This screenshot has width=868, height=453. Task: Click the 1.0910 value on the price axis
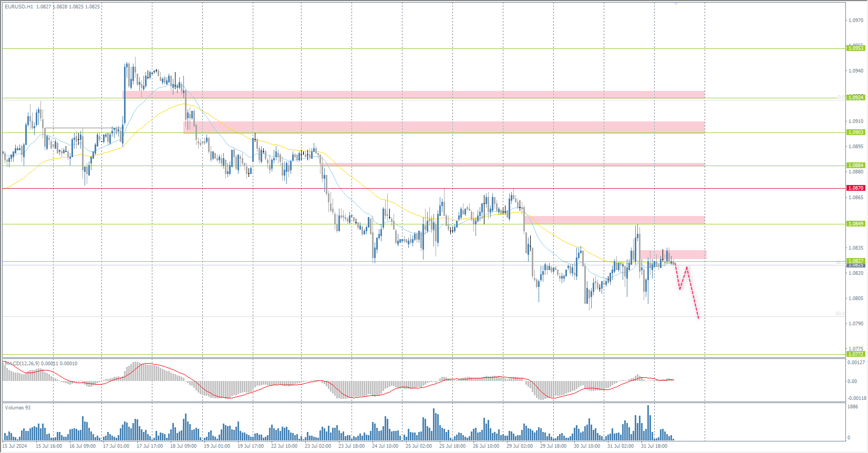click(856, 121)
